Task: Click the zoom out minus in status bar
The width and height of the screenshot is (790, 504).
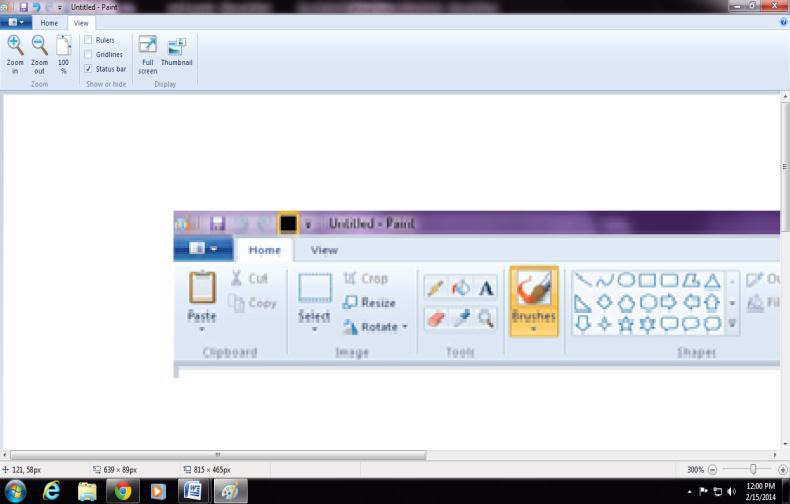Action: pyautogui.click(x=712, y=470)
